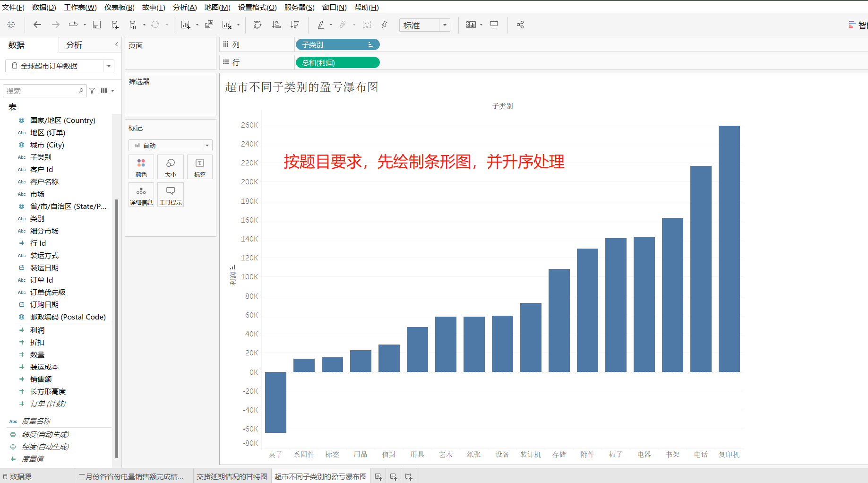
Task: Click the new dashboard icon in bottom bar
Action: point(394,477)
